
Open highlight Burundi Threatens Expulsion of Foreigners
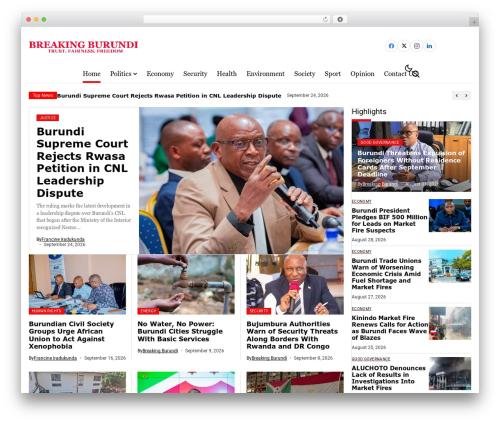[x=411, y=164]
